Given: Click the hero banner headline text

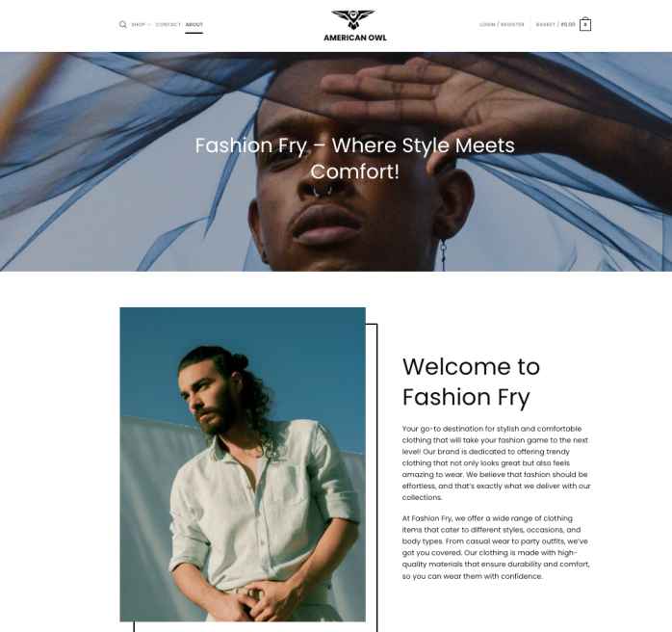Looking at the screenshot, I should click(x=355, y=158).
